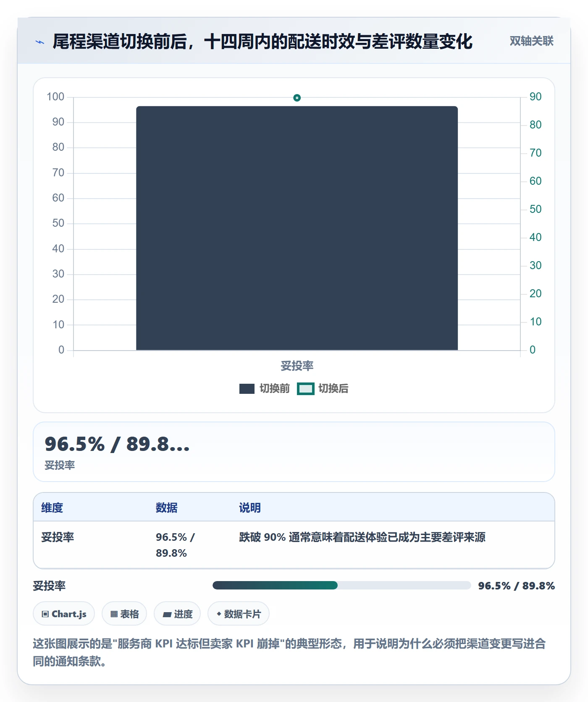Viewport: 588px width, 702px height.
Task: Click the 96.5% / 89.8% value right of the progress bar
Action: point(517,586)
